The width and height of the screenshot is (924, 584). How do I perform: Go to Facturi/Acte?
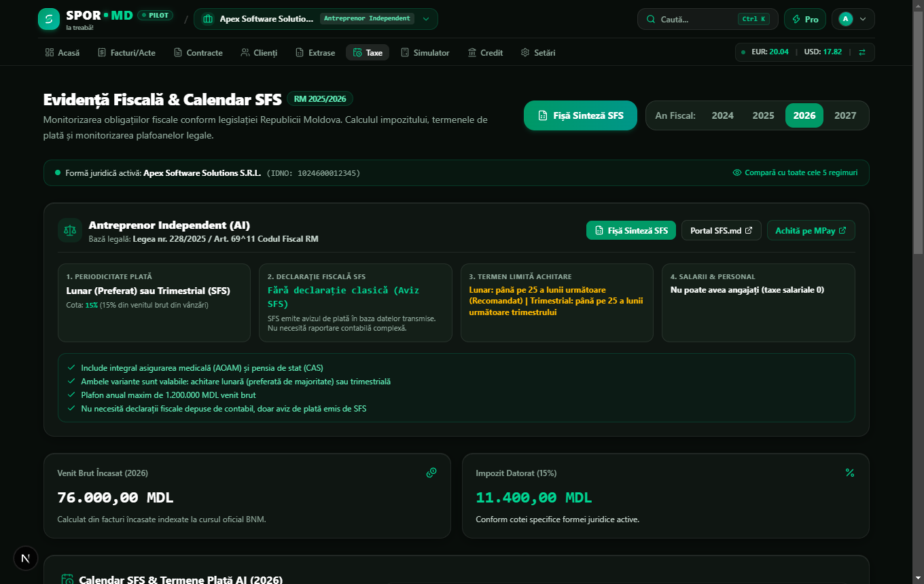(126, 52)
